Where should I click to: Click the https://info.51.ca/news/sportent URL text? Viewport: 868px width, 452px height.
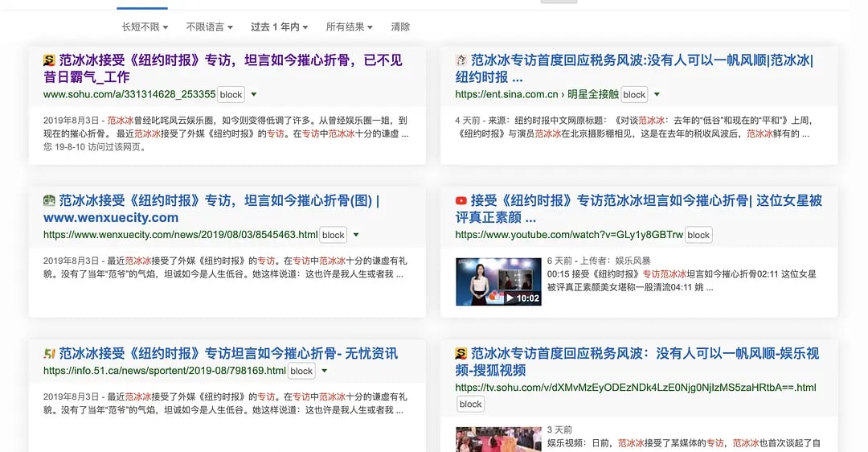click(x=165, y=371)
